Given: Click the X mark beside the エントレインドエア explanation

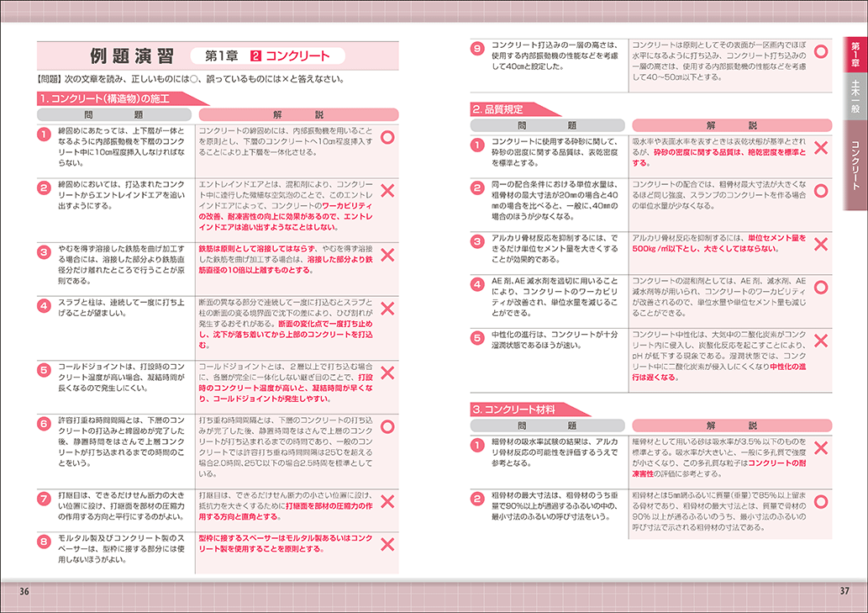Looking at the screenshot, I should pos(387,191).
